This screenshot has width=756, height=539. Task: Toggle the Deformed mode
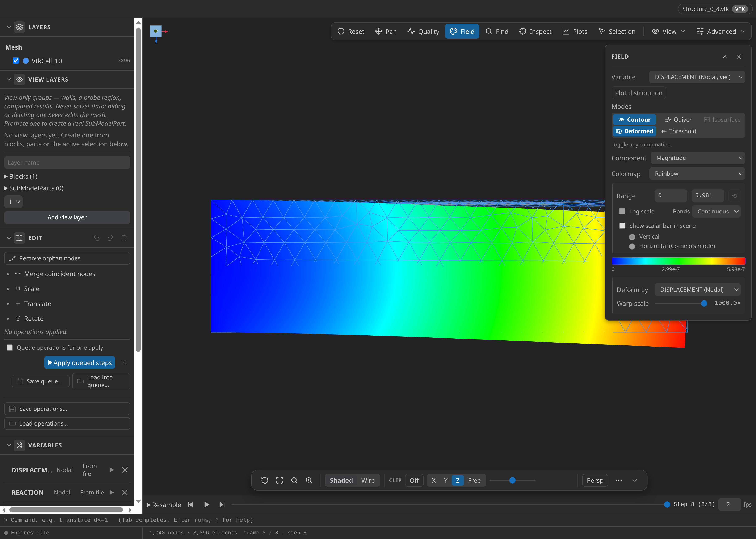tap(634, 131)
